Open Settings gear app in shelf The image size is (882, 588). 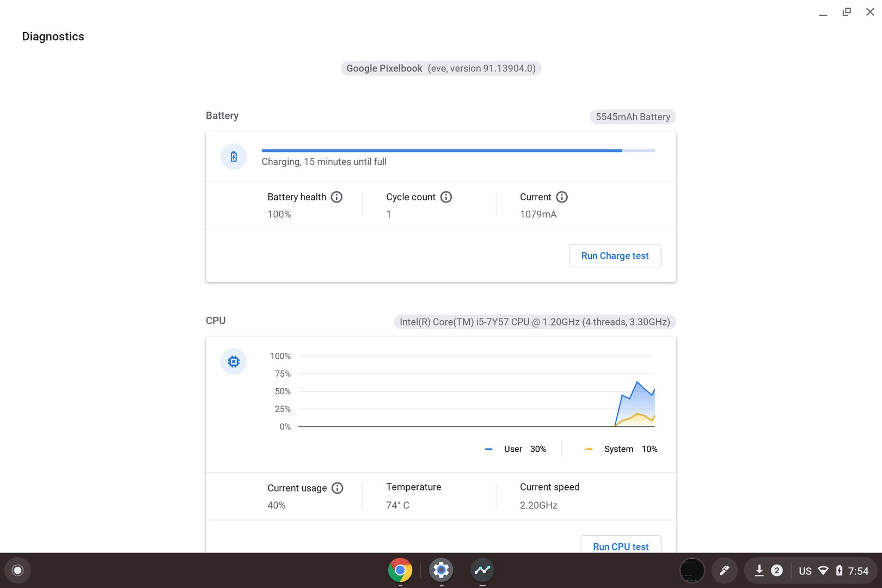pos(441,570)
